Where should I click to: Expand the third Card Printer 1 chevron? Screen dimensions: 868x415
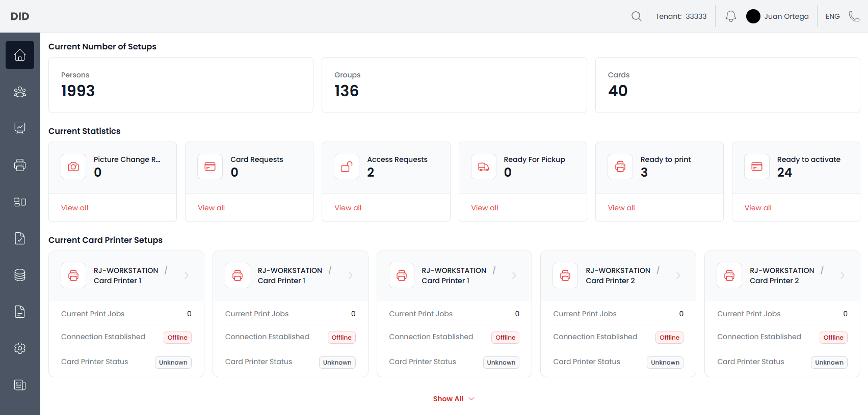514,275
